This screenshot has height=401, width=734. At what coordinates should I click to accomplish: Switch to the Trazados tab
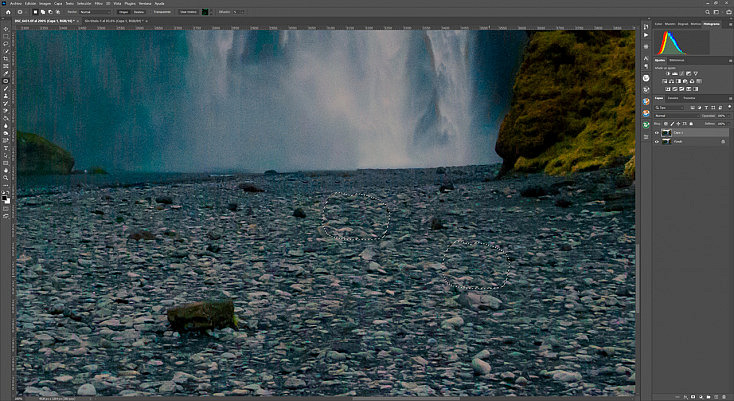coord(689,98)
